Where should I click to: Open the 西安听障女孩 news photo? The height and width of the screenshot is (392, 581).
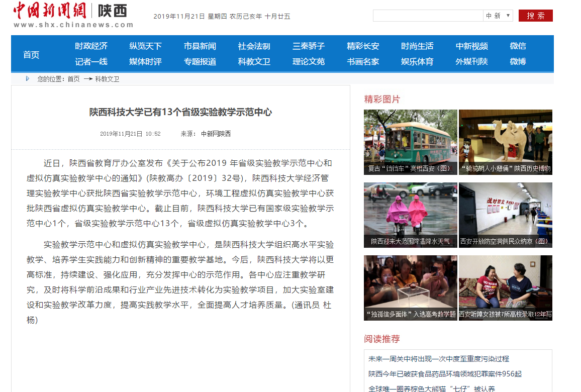(x=505, y=287)
